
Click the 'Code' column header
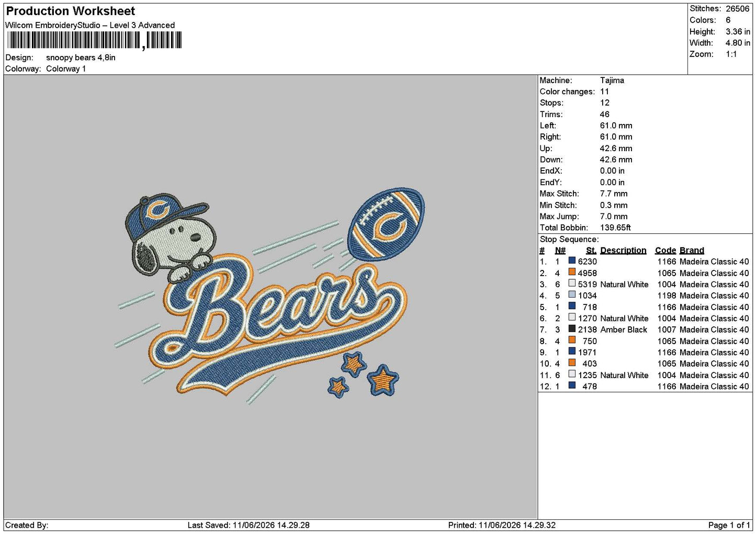point(665,251)
